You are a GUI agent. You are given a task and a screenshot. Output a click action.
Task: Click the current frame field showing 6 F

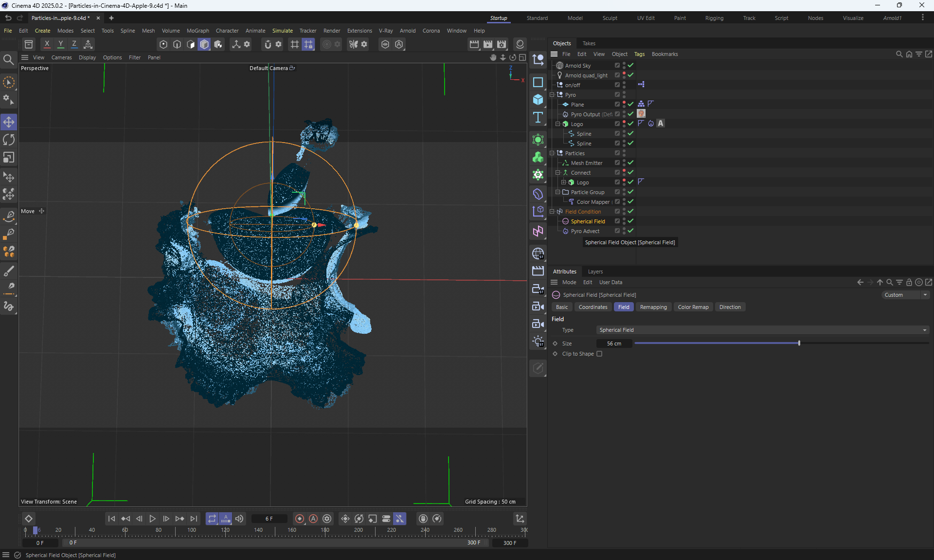(x=269, y=519)
